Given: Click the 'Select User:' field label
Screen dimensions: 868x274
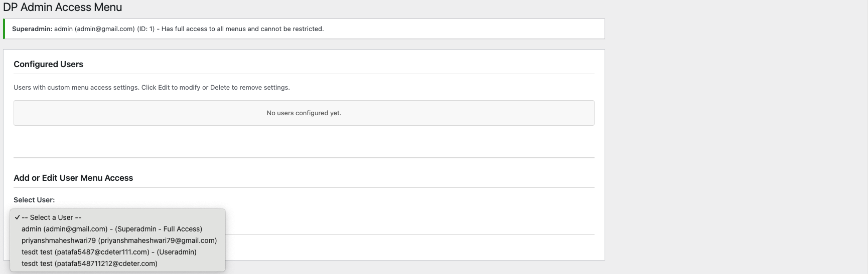Looking at the screenshot, I should click(34, 200).
